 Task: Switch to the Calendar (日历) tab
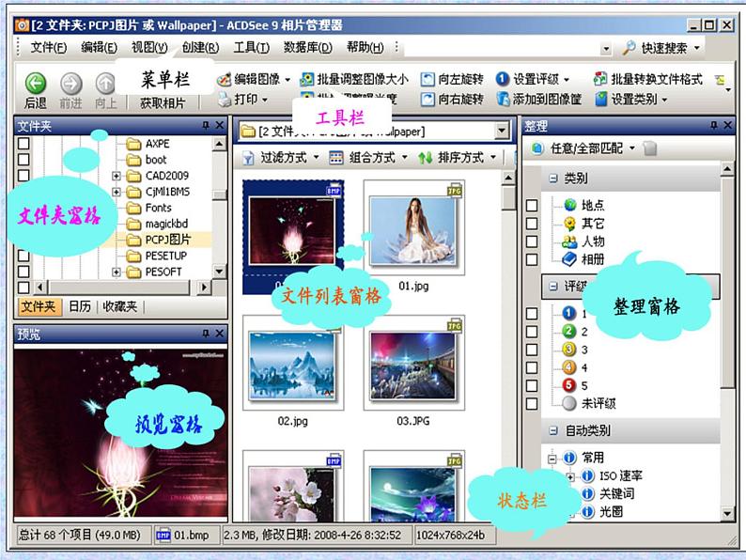coord(80,306)
